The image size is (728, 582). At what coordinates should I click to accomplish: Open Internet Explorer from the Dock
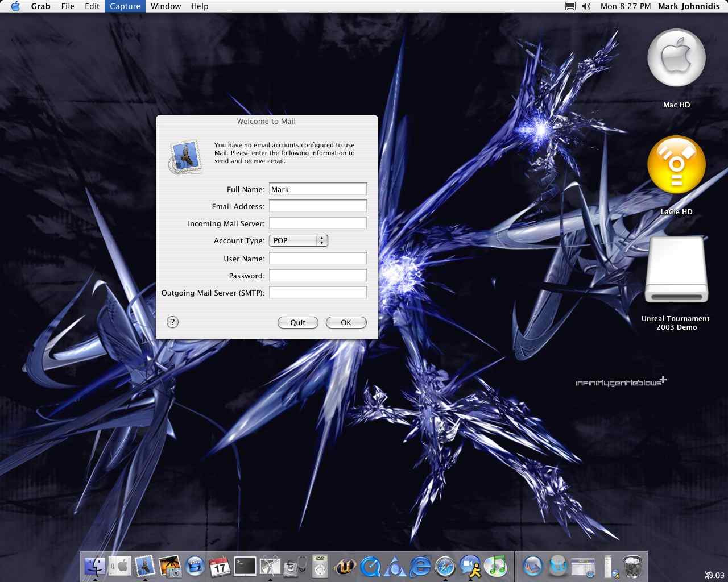tap(420, 567)
